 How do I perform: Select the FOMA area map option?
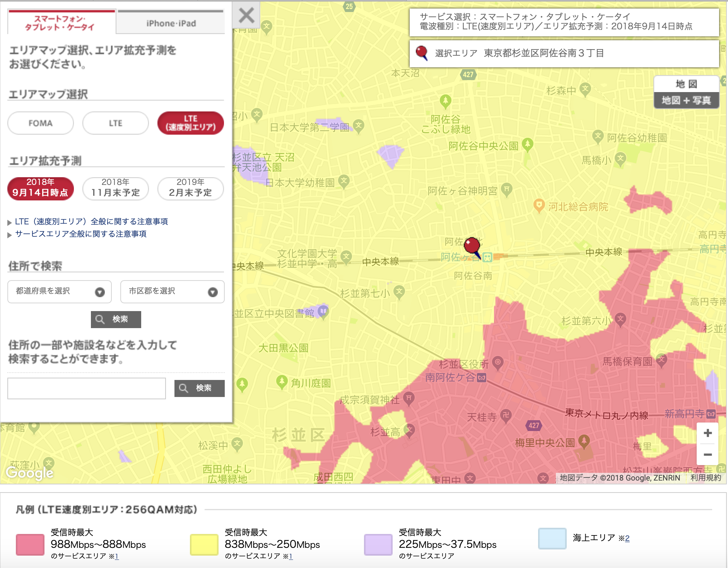[40, 123]
